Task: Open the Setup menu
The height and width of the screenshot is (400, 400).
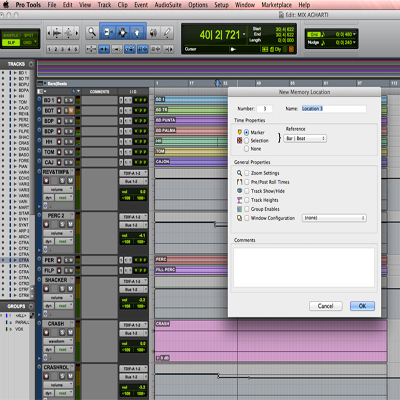Action: pos(221,5)
